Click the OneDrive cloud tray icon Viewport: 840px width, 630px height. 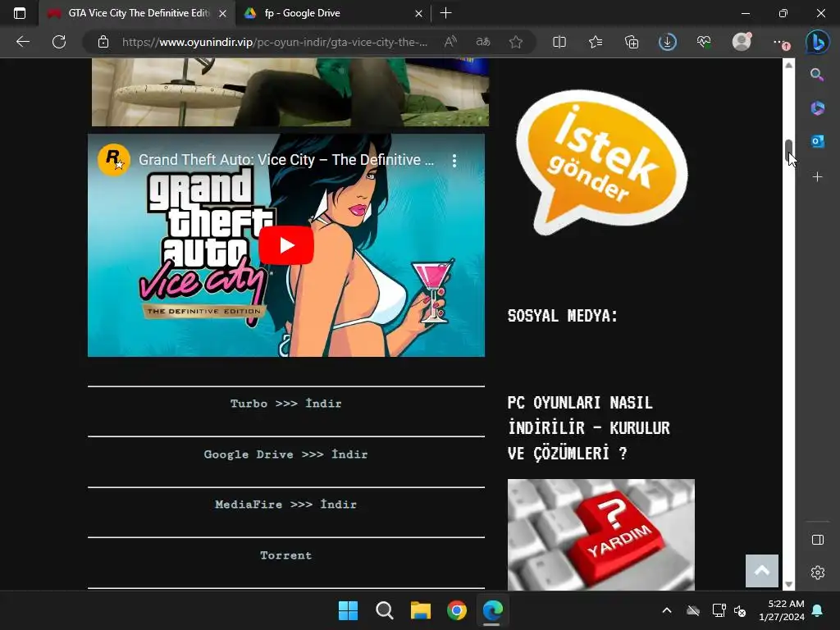coord(693,610)
